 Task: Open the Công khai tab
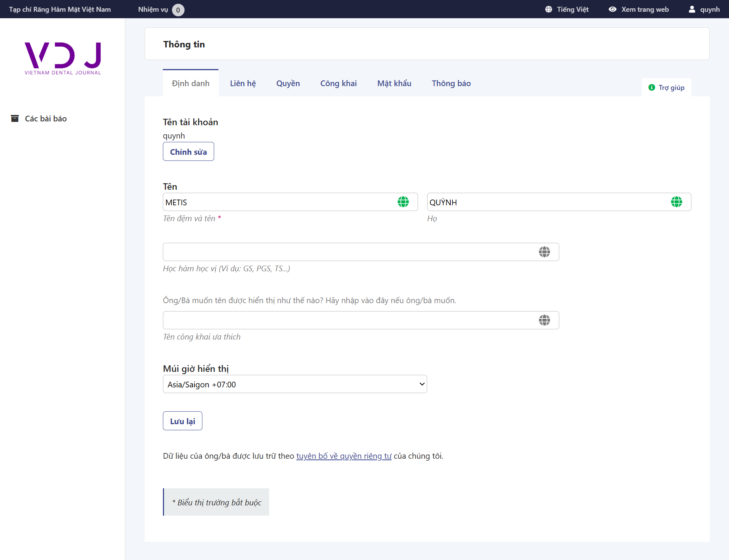(339, 83)
